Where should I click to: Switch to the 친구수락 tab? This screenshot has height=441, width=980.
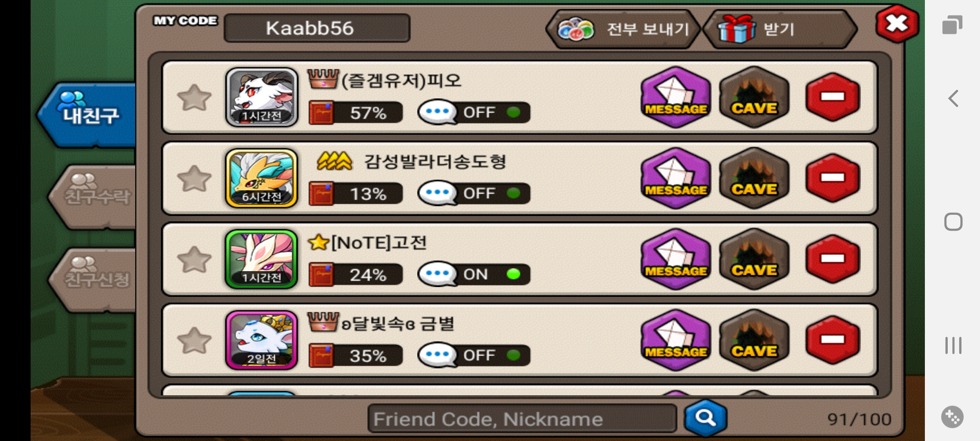click(92, 197)
